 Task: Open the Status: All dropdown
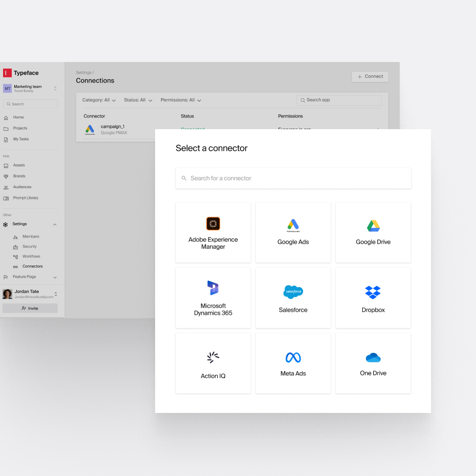[138, 100]
